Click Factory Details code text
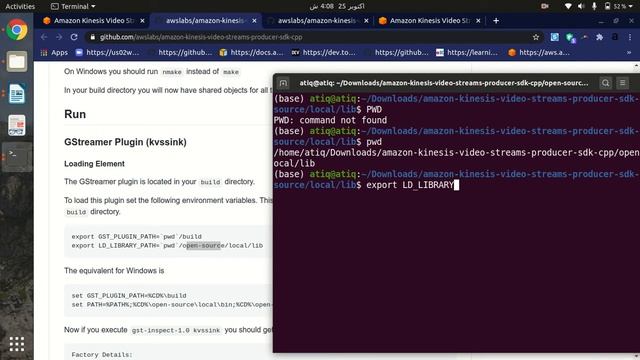Viewport: 640px width, 360px height. click(x=102, y=355)
